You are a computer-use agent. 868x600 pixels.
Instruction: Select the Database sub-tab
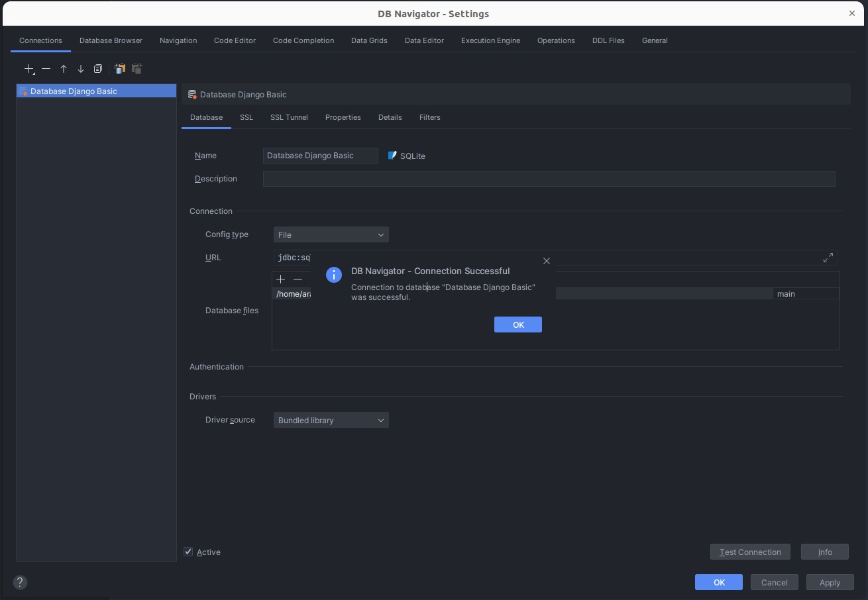206,117
